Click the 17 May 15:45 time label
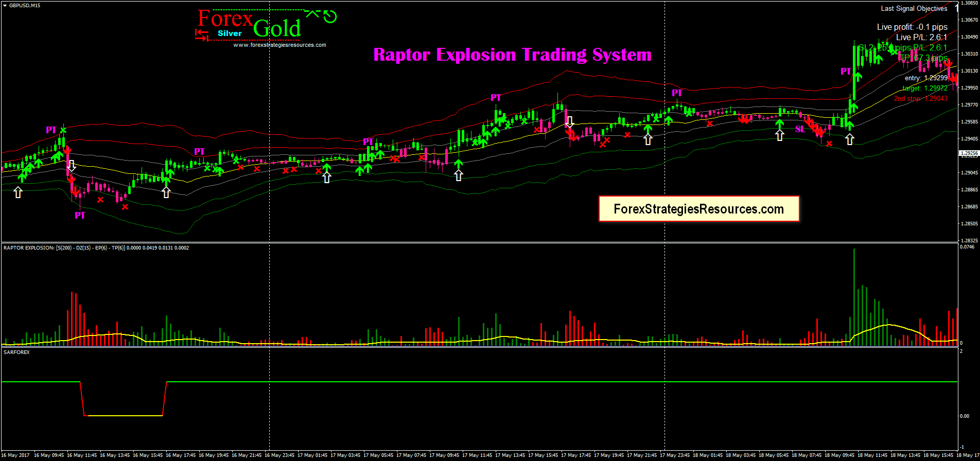This screenshot has height=461, width=980. [x=543, y=455]
